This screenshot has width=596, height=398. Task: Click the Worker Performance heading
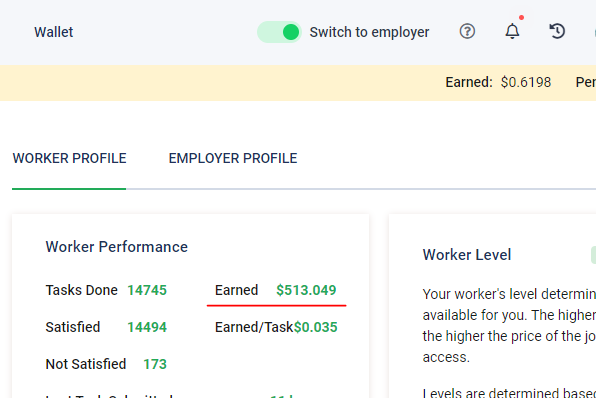click(117, 247)
